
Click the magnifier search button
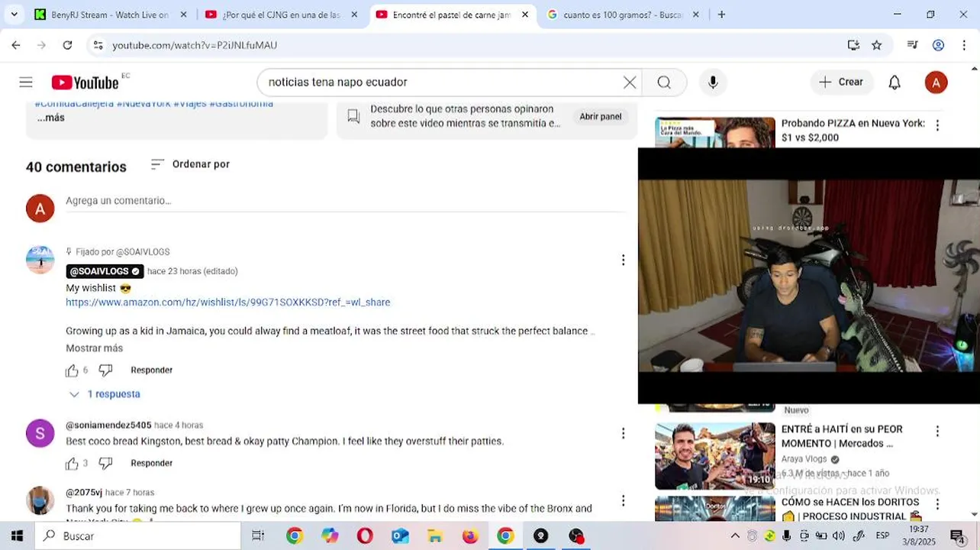[x=664, y=82]
